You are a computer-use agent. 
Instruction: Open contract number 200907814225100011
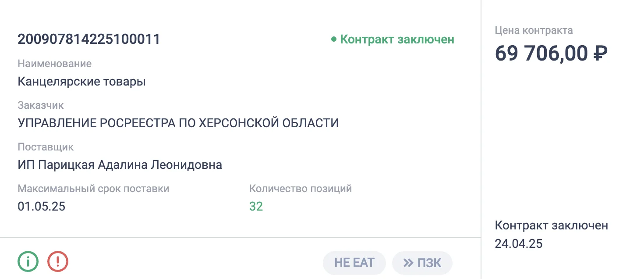pos(89,39)
